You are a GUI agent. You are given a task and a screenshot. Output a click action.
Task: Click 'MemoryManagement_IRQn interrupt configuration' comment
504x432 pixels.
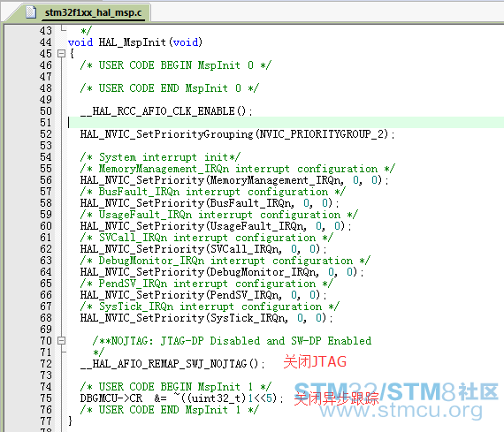pos(238,169)
